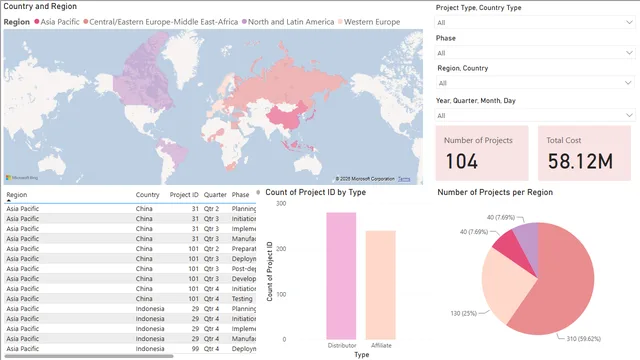This screenshot has width=640, height=360.
Task: Click the Develop phase cell in the table
Action: pyautogui.click(x=244, y=279)
